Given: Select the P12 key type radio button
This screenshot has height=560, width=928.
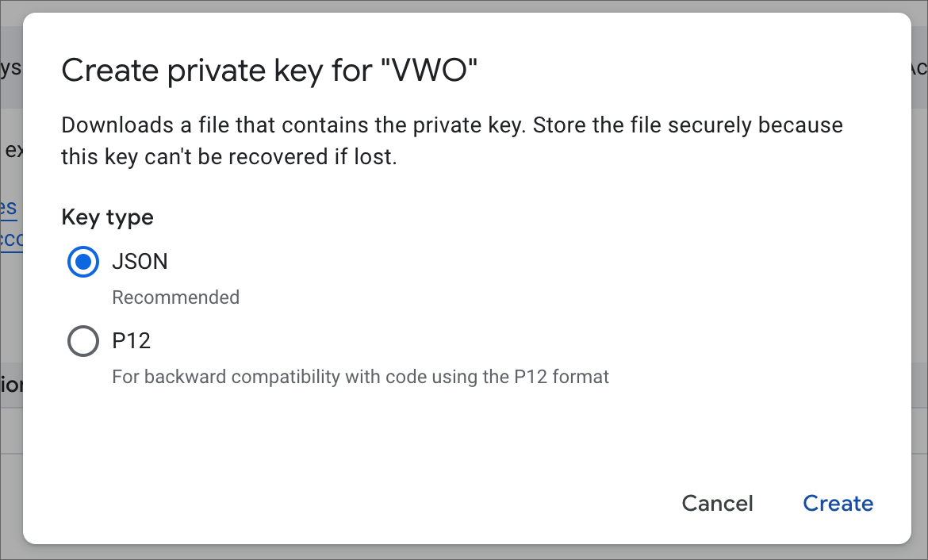Looking at the screenshot, I should 82,341.
